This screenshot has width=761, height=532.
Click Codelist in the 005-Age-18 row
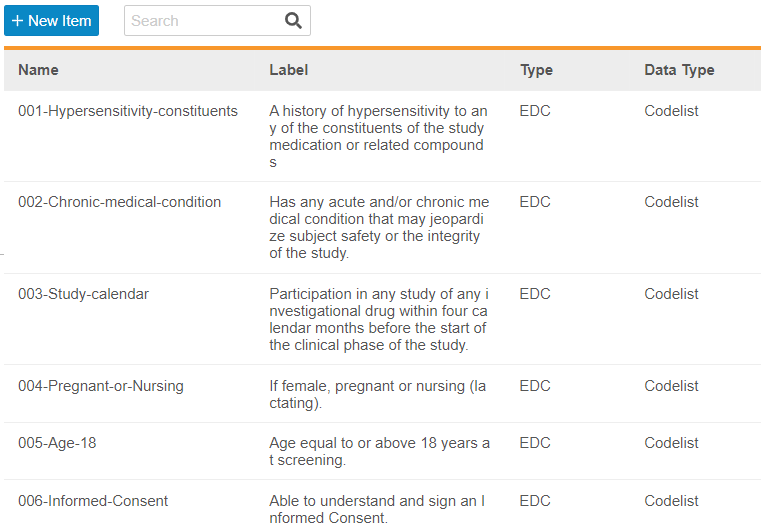pyautogui.click(x=671, y=443)
